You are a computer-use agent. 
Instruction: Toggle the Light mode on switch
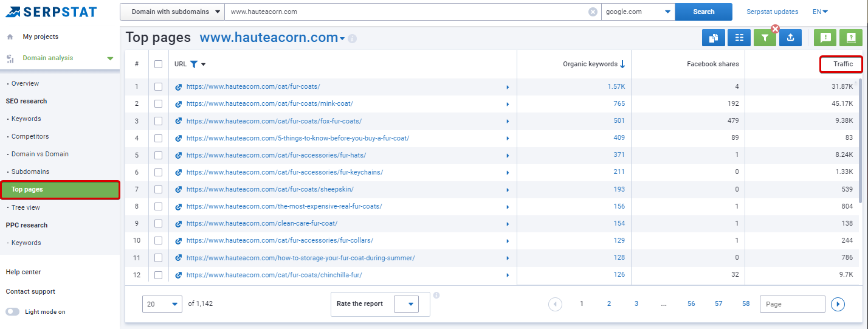[12, 312]
